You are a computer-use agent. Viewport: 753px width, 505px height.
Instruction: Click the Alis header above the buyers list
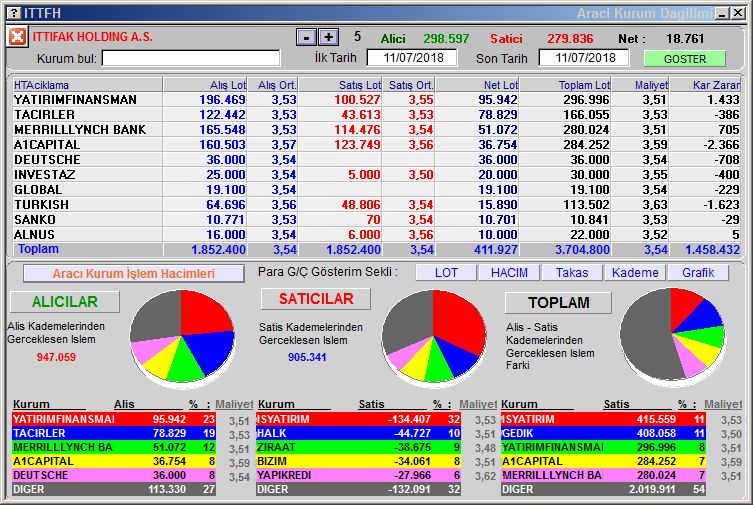[x=124, y=404]
